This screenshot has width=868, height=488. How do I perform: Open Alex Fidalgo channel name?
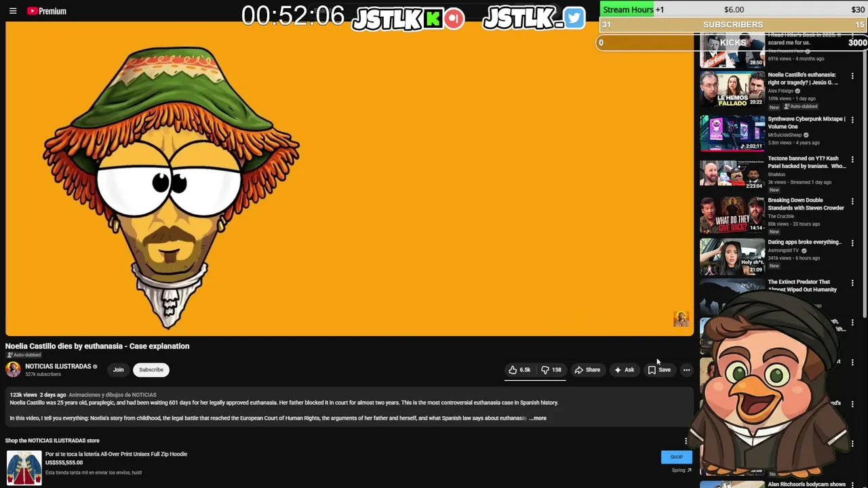point(781,91)
